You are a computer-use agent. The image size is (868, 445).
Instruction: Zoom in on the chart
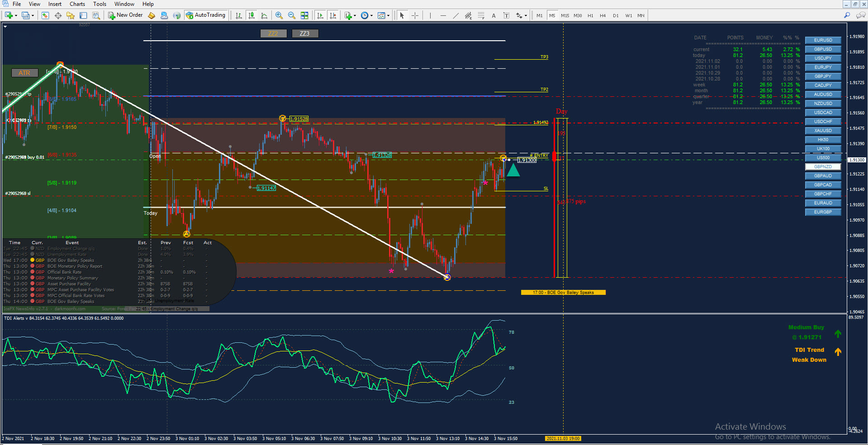[x=279, y=15]
